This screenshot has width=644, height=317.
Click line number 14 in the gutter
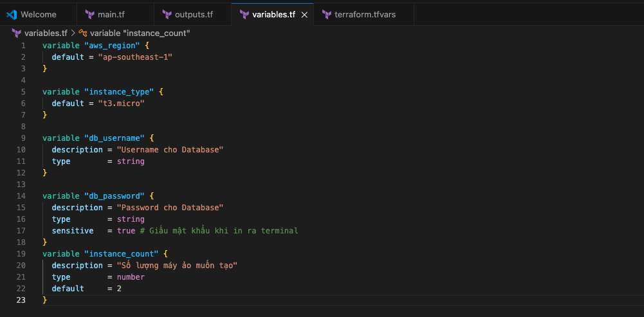pyautogui.click(x=23, y=195)
